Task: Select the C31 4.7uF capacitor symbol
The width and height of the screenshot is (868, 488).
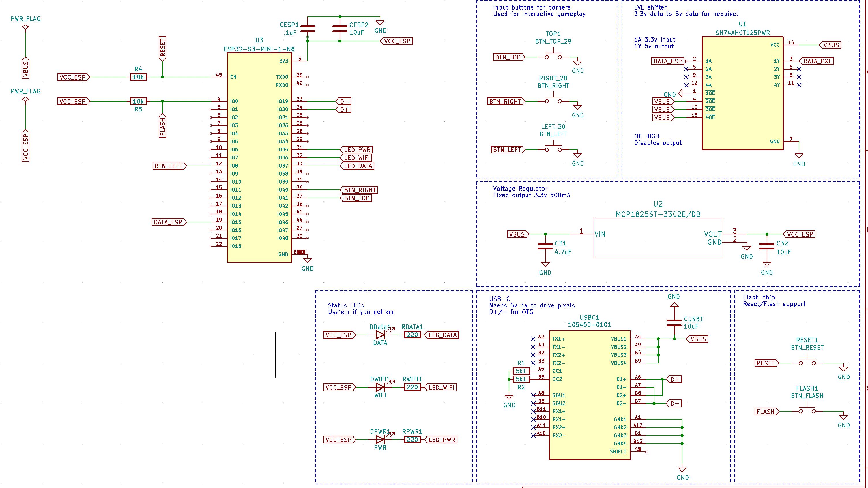Action: (x=545, y=247)
